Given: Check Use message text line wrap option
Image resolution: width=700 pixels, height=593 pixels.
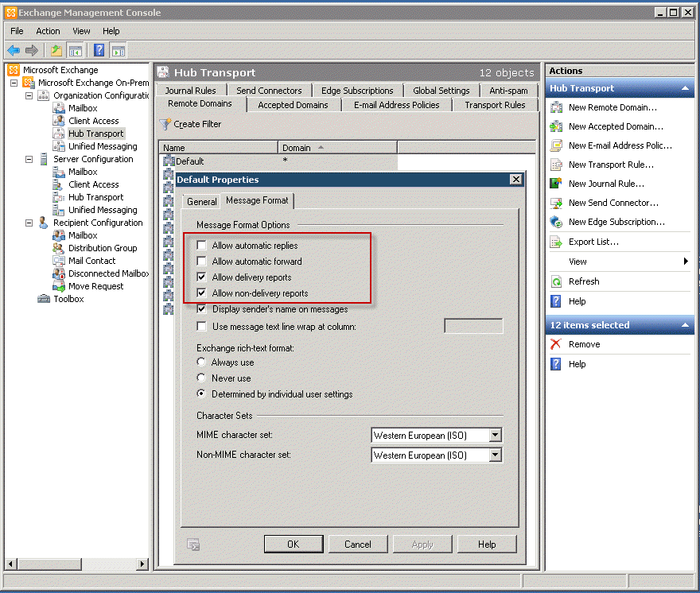Looking at the screenshot, I should [x=202, y=327].
